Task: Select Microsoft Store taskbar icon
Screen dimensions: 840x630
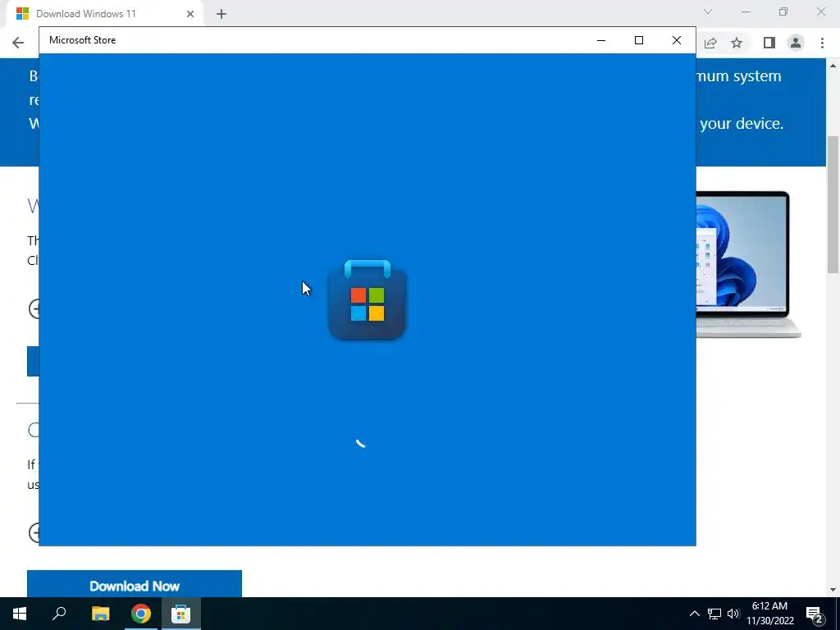Action: point(181,614)
